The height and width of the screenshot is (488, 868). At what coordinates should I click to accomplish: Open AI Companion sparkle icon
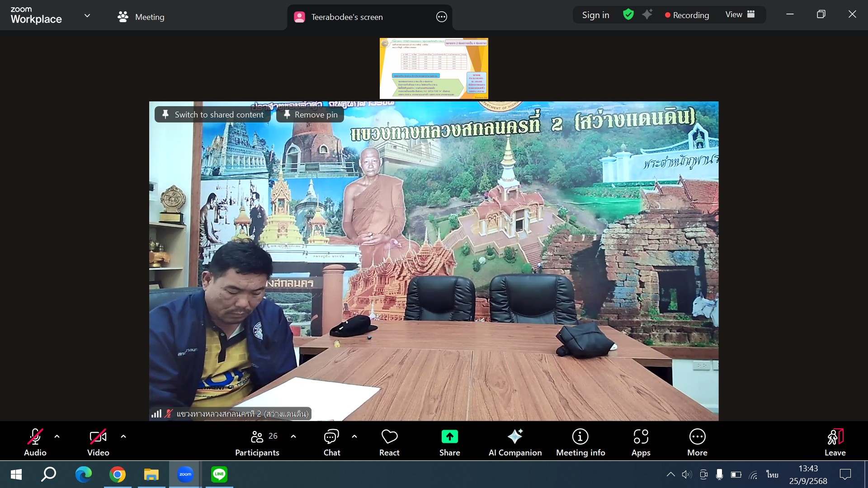tap(515, 437)
